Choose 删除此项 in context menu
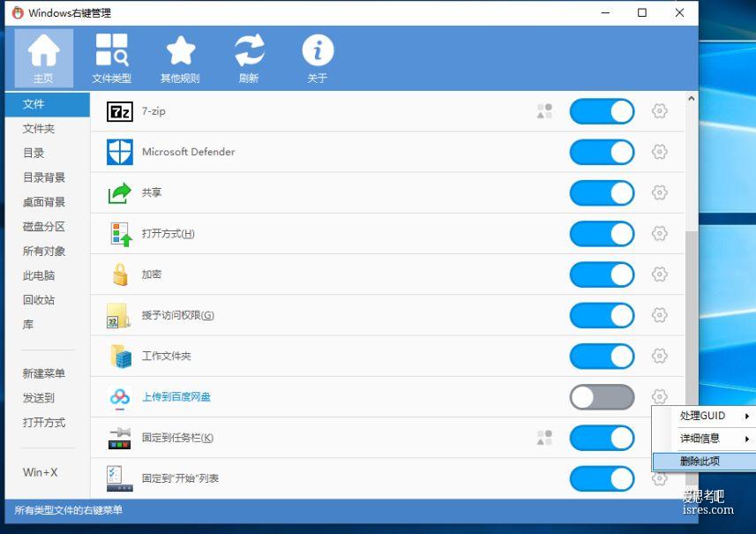Viewport: 756px width, 534px height. (705, 461)
